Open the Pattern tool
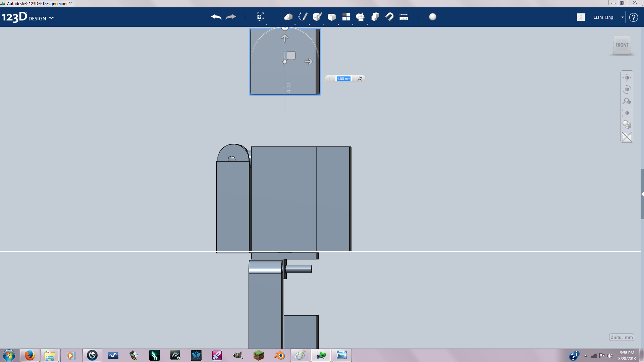Image resolution: width=644 pixels, height=362 pixels. click(x=346, y=17)
